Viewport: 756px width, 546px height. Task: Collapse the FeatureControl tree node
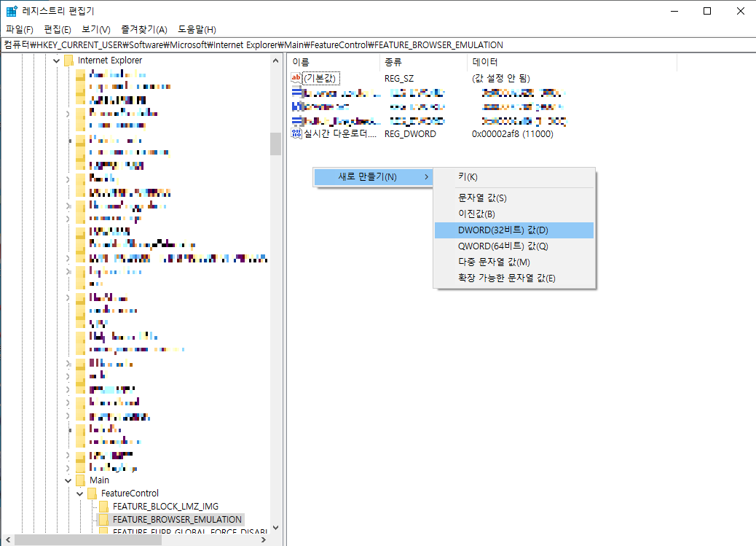click(x=79, y=494)
